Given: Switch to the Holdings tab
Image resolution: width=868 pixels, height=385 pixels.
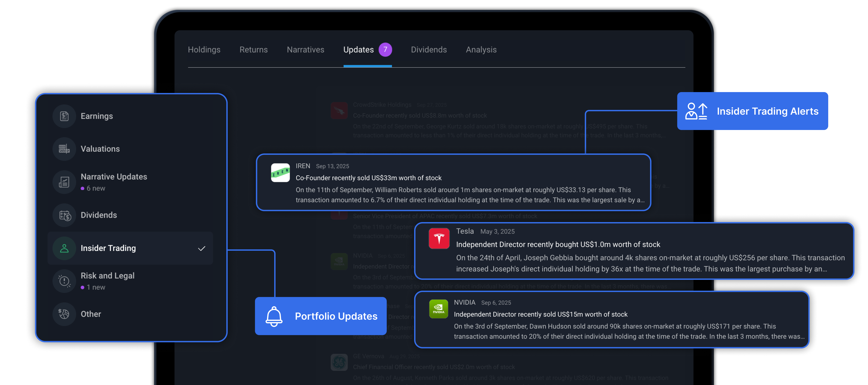Looking at the screenshot, I should pyautogui.click(x=204, y=50).
